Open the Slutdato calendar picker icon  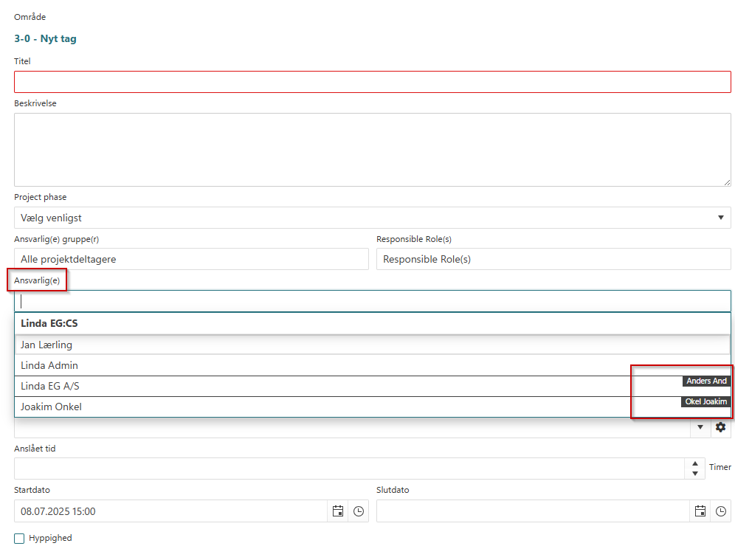click(700, 511)
